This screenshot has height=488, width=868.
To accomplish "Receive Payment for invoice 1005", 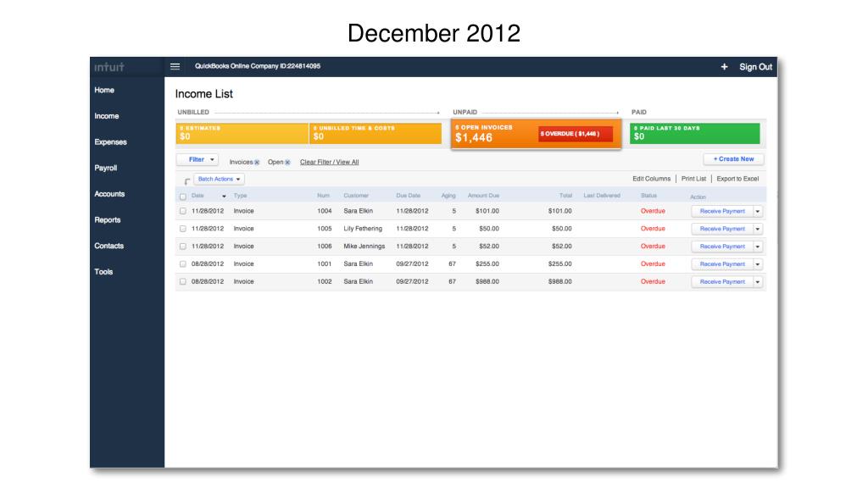I will [x=722, y=229].
